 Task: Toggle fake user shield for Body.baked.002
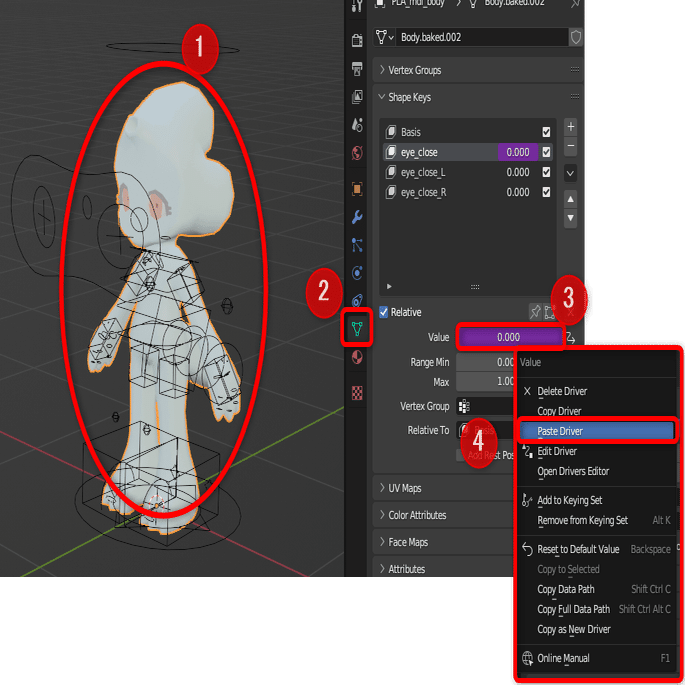(x=576, y=38)
